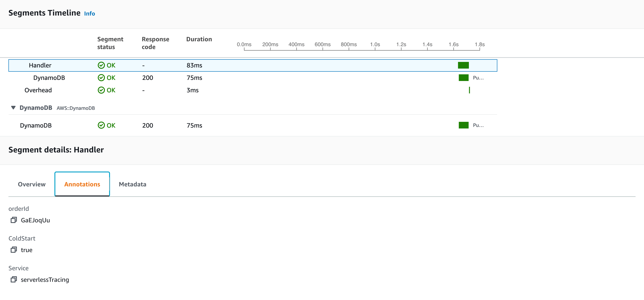Click the Handler row OK status icon
Screen dimensions: 644x300
[101, 65]
